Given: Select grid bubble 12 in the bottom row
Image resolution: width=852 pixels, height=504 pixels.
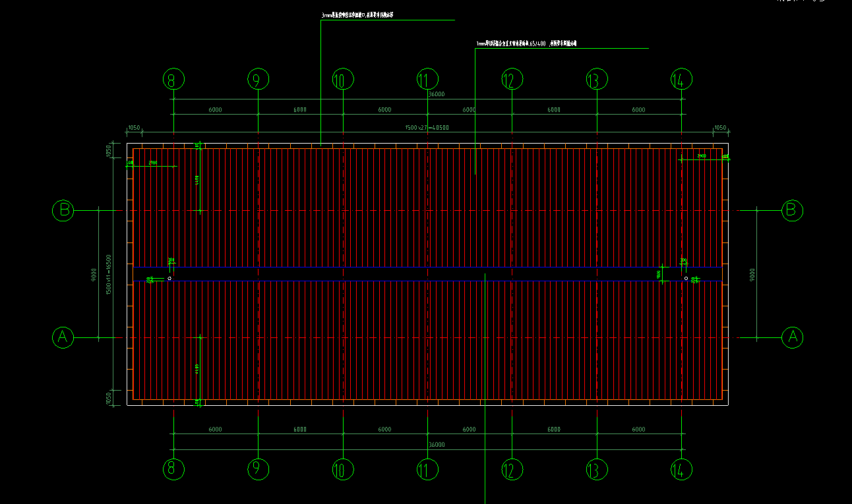Looking at the screenshot, I should pos(512,469).
